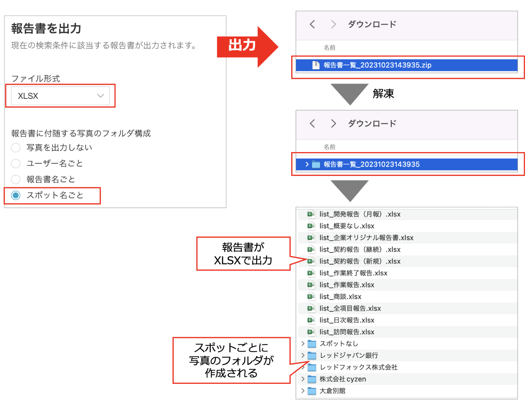The image size is (532, 402).
Task: Click folder icon of レッドジャパン銀行
Action: 312,356
